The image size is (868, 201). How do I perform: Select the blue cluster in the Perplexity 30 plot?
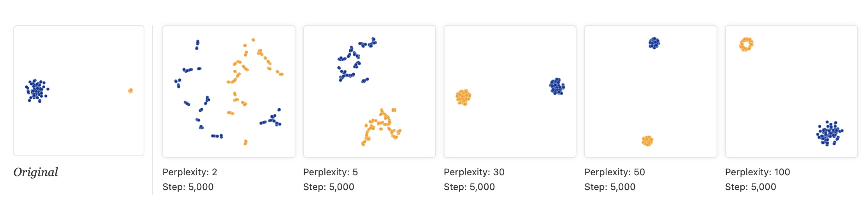[x=557, y=86]
